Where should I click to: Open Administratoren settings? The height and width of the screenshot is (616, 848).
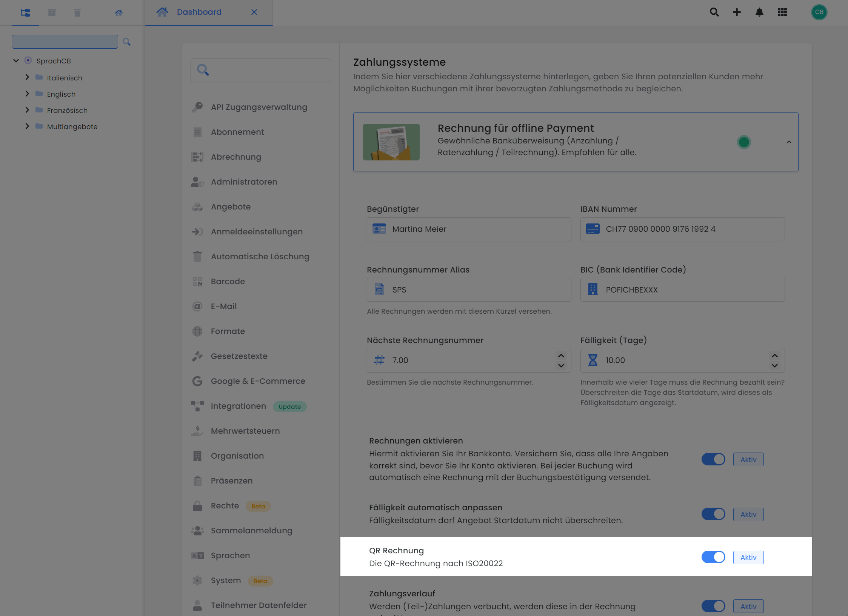click(244, 182)
